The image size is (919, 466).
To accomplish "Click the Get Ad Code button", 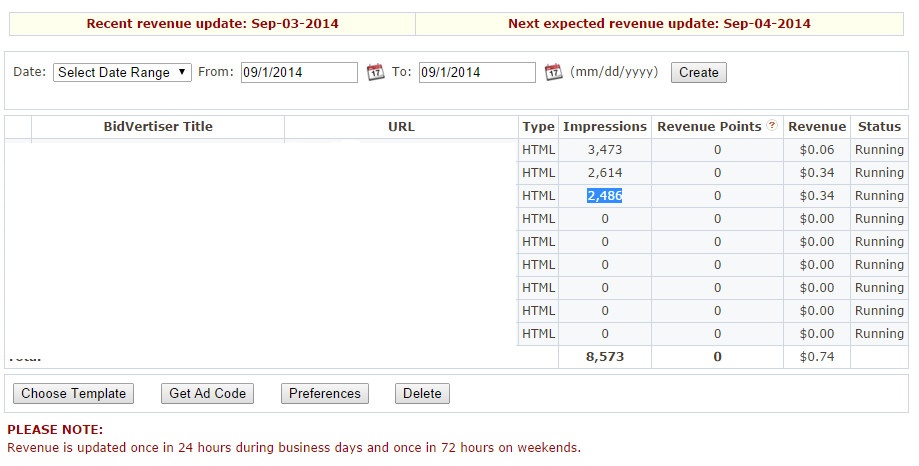I will (x=207, y=394).
